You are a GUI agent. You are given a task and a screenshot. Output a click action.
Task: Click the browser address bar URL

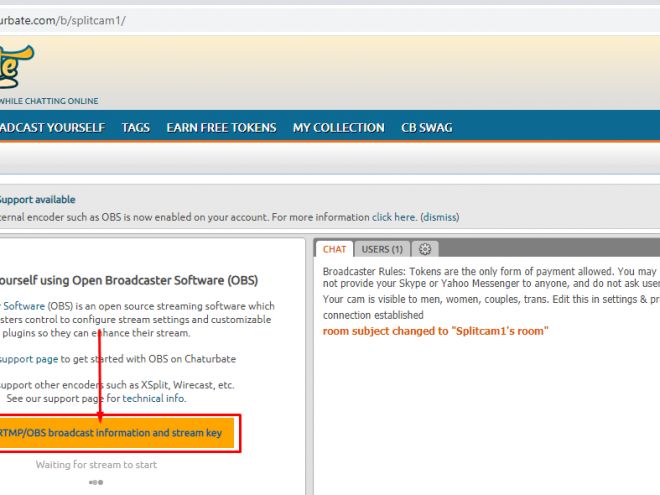point(62,20)
